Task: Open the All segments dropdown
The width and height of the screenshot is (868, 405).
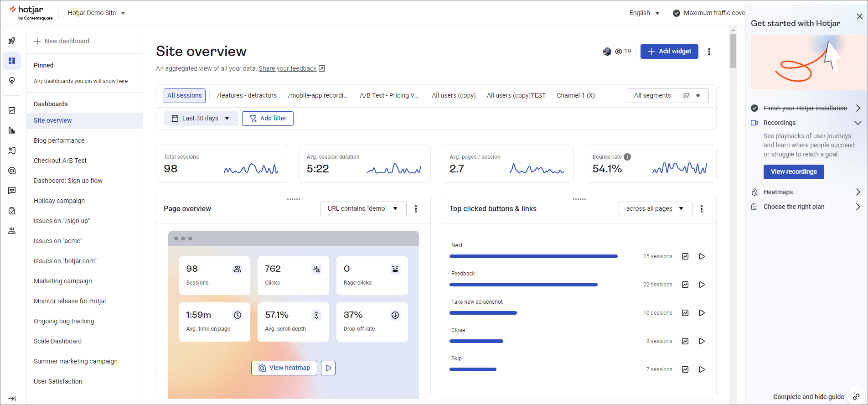Action: point(668,96)
